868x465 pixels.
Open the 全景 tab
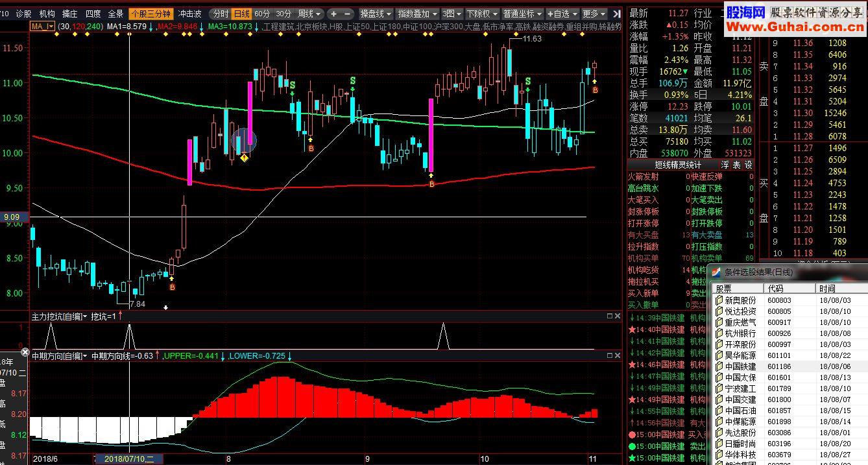tap(115, 14)
